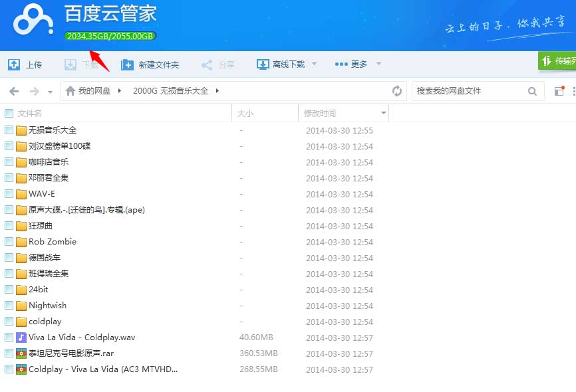The width and height of the screenshot is (576, 392).
Task: Sort by the 修改时间 column header
Action: coord(320,114)
